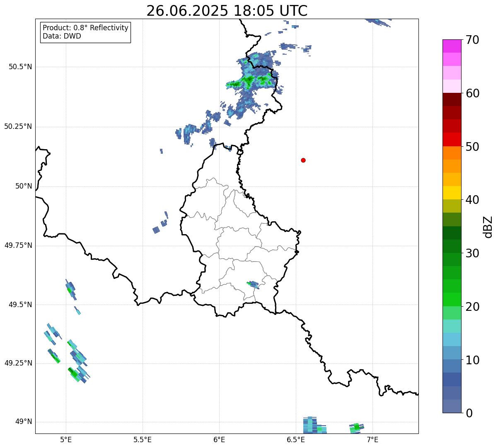Click the 6.5°E longitude label

(x=296, y=439)
